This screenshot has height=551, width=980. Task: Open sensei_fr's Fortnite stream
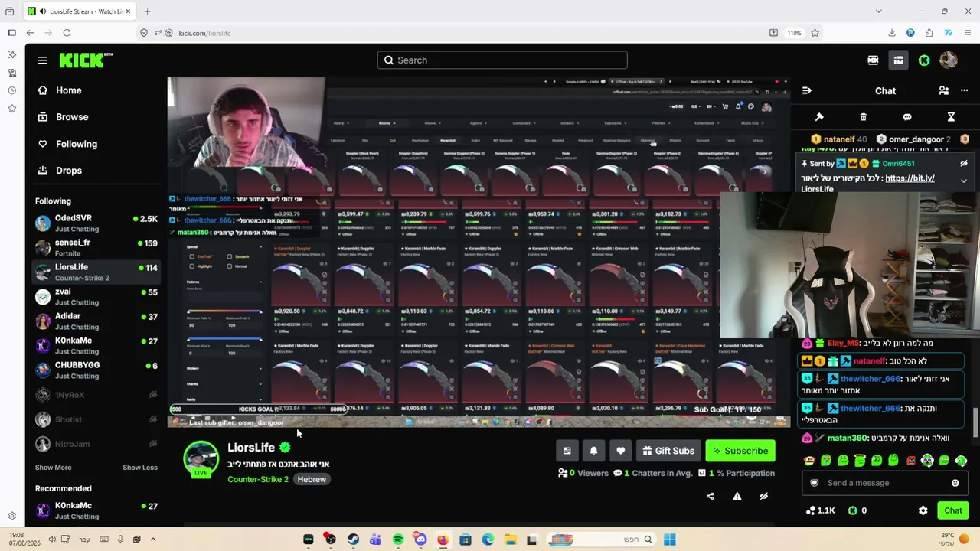(x=96, y=247)
